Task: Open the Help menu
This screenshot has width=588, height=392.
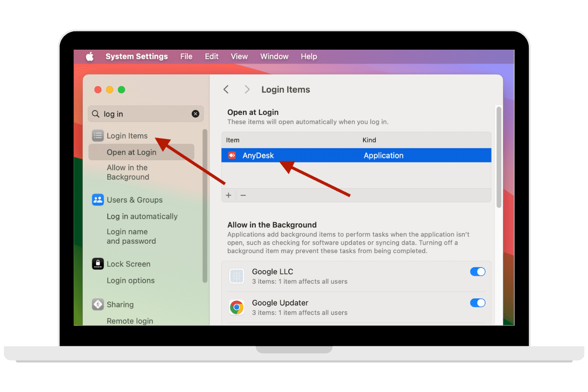Action: 309,57
